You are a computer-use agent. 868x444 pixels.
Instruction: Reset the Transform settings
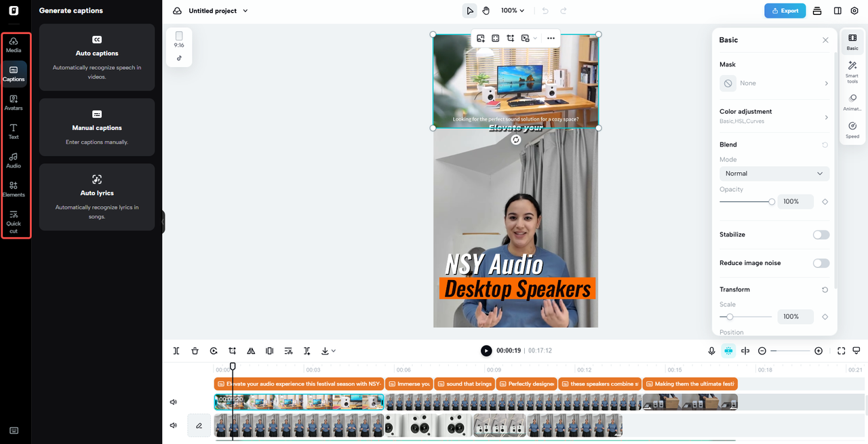pos(825,289)
